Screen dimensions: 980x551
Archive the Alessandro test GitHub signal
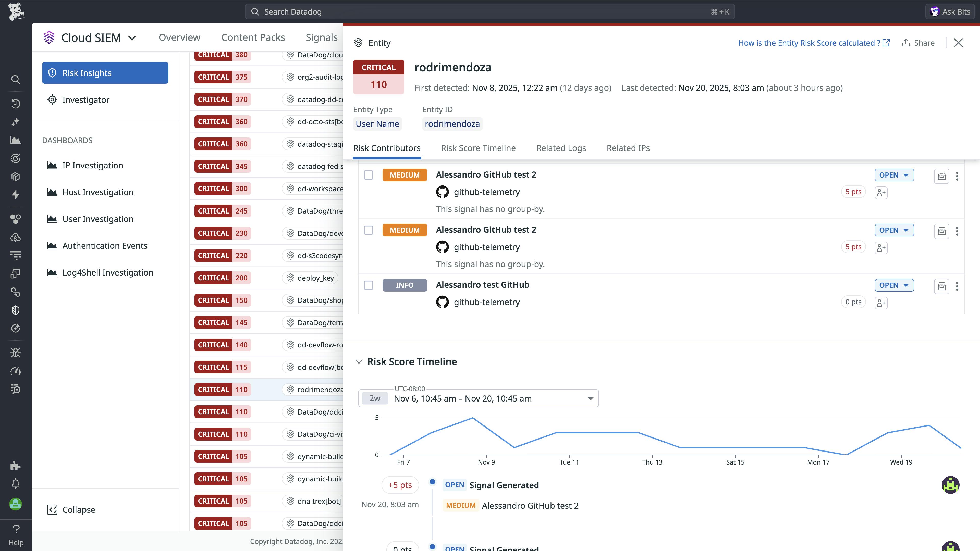(941, 286)
